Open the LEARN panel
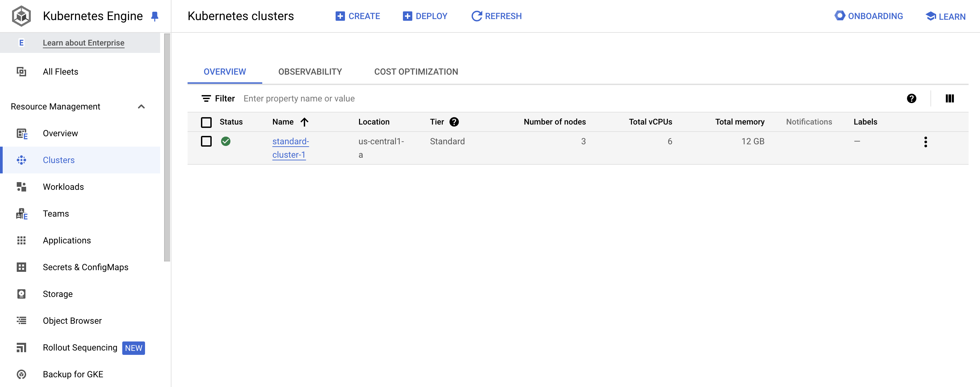Screen dimensions: 980x387 click(x=946, y=16)
